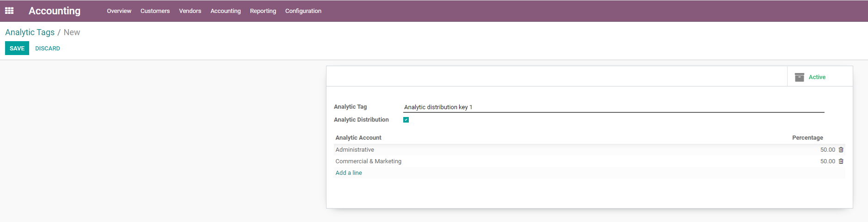Viewport: 868px width, 222px height.
Task: Sort by the Analytic Account column header
Action: point(358,138)
